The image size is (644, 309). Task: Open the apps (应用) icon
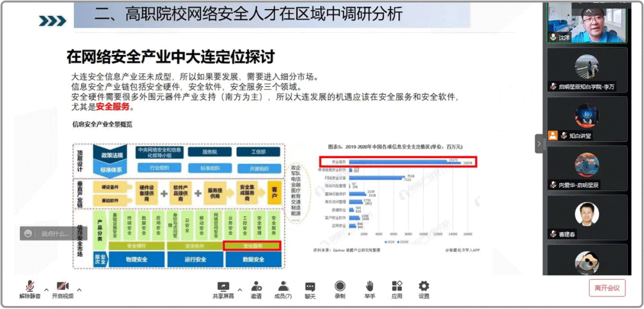tap(397, 288)
